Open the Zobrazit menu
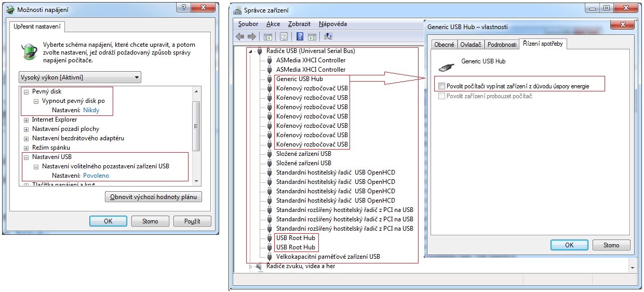The width and height of the screenshot is (644, 292). pos(299,24)
